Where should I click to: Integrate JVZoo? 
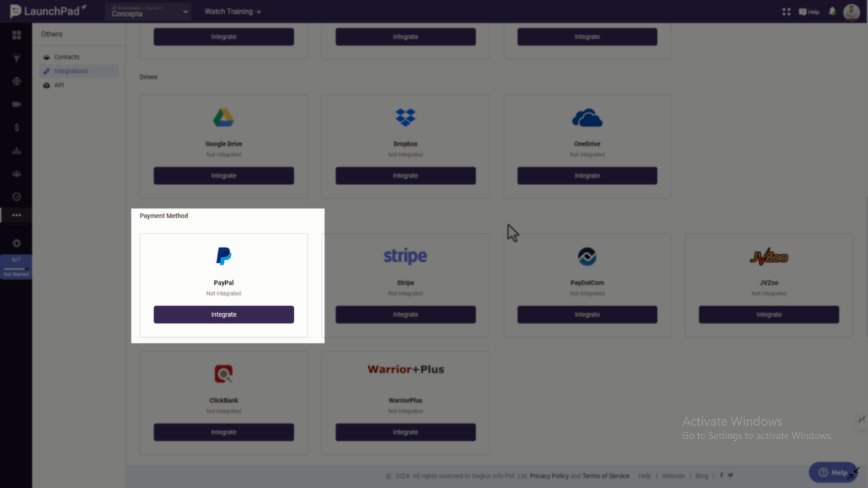coord(769,314)
